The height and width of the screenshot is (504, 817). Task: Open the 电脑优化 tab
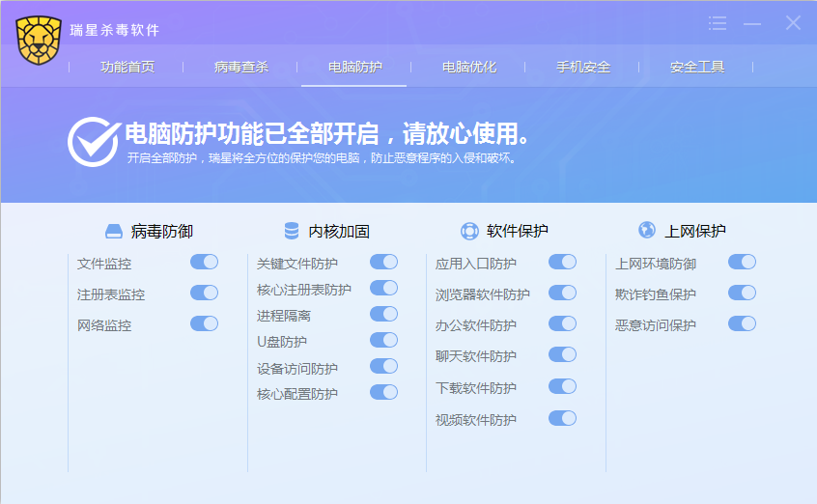[x=469, y=67]
